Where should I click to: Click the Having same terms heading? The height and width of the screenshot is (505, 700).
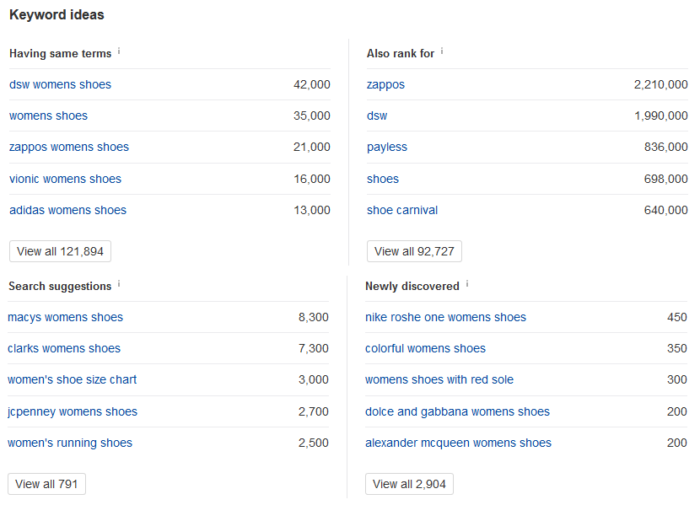60,54
